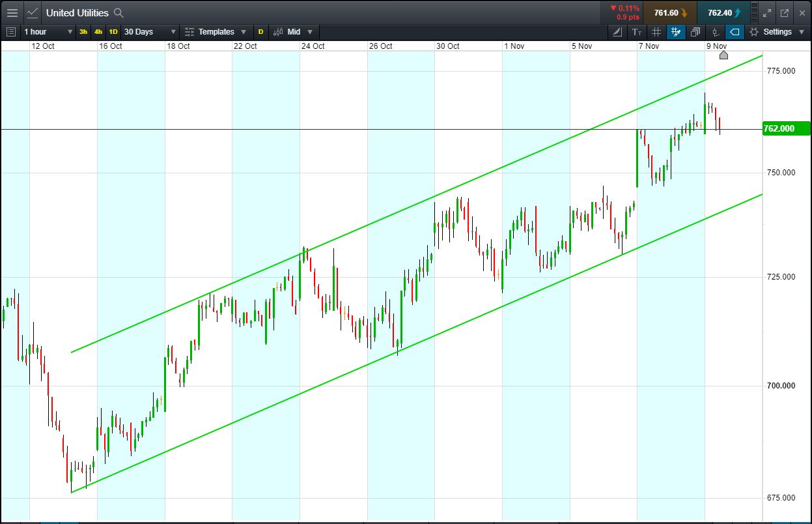Expand the 30 Days range dropdown
This screenshot has height=524, width=812.
pos(150,31)
